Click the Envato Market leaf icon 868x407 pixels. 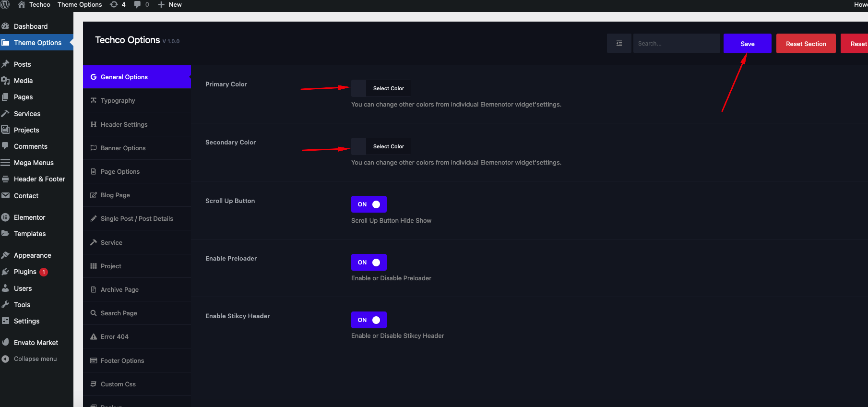[x=6, y=342]
